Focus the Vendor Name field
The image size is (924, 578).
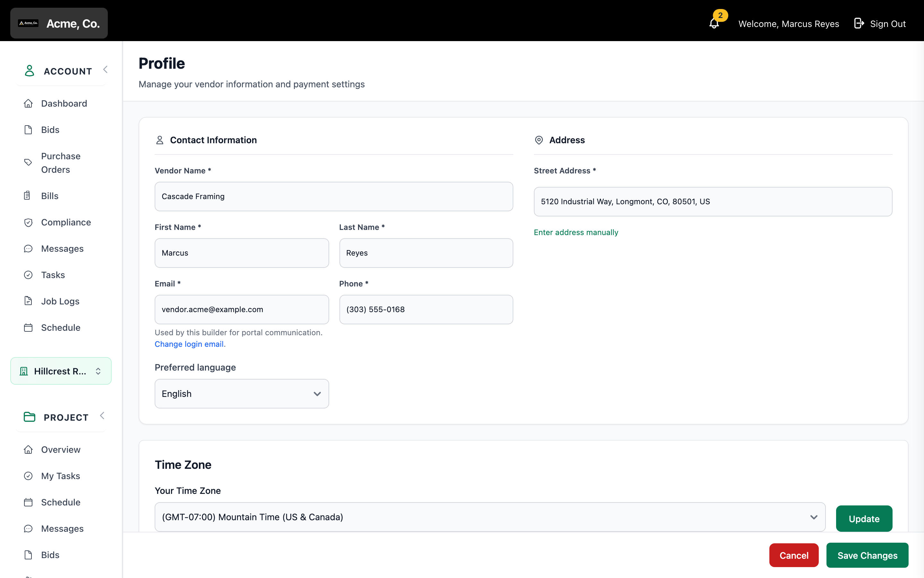click(x=334, y=197)
